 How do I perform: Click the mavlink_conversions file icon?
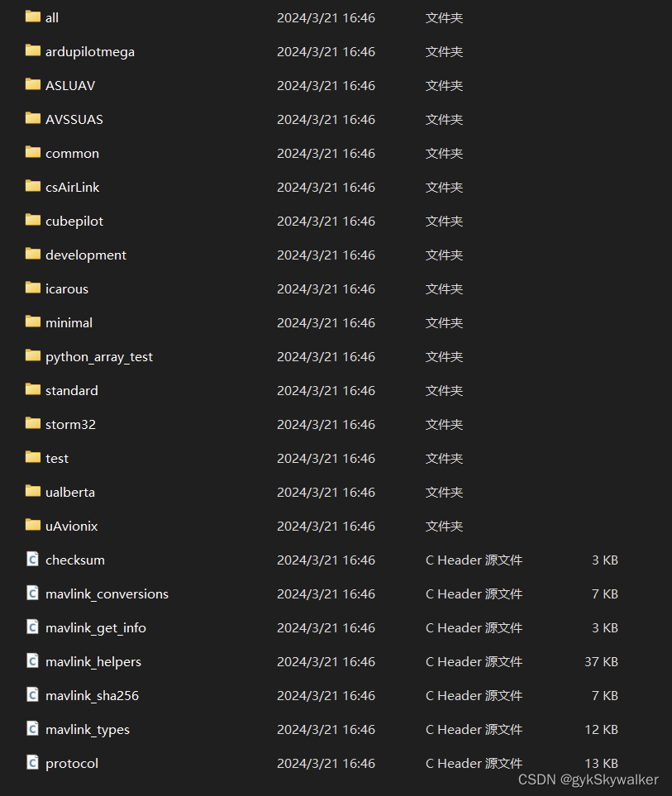pos(33,593)
